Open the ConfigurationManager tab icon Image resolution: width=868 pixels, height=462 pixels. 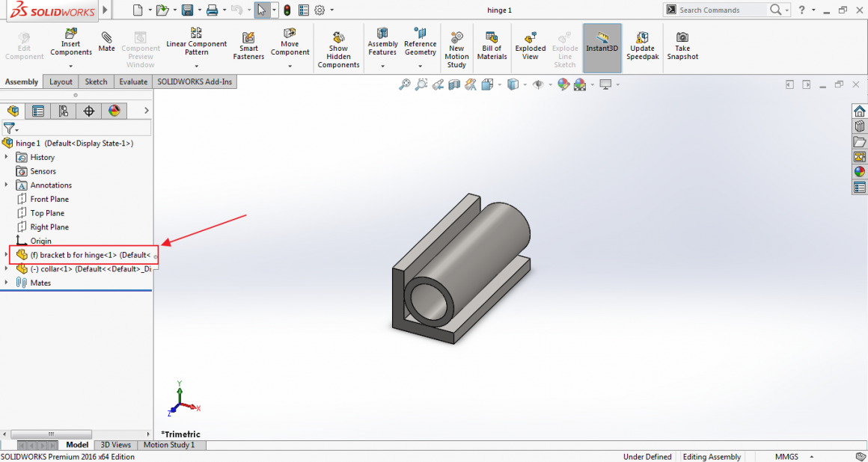click(x=63, y=110)
